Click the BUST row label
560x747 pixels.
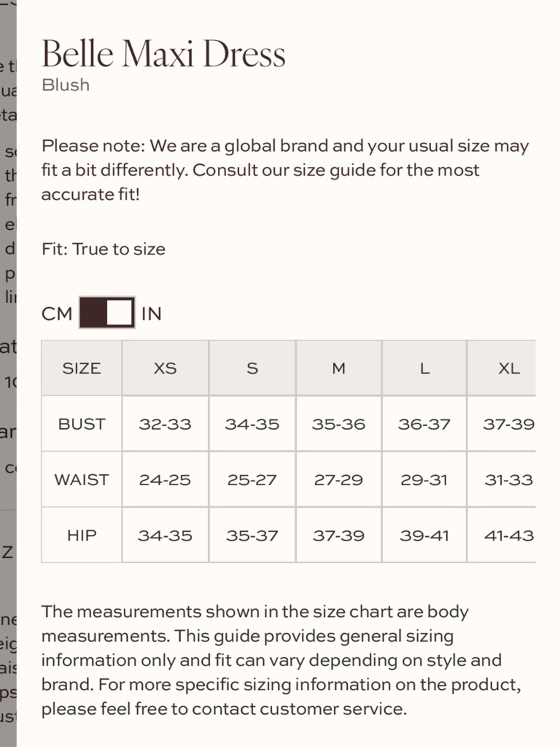[82, 424]
